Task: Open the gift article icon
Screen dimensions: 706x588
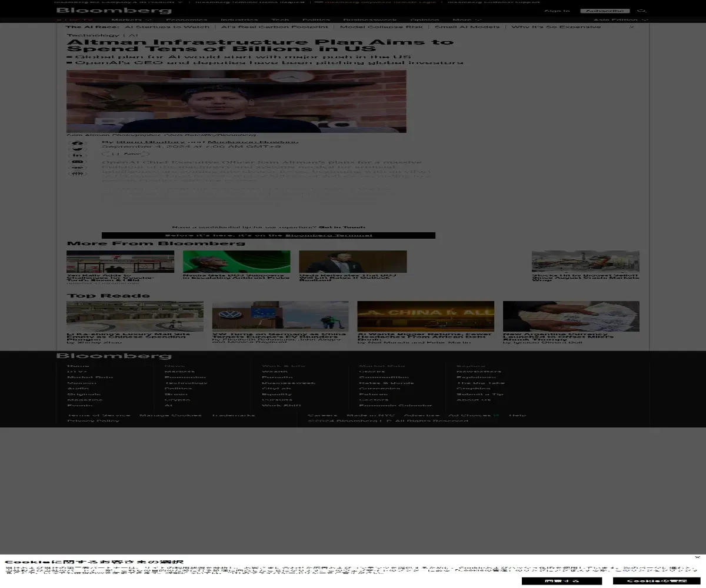Action: pyautogui.click(x=78, y=174)
